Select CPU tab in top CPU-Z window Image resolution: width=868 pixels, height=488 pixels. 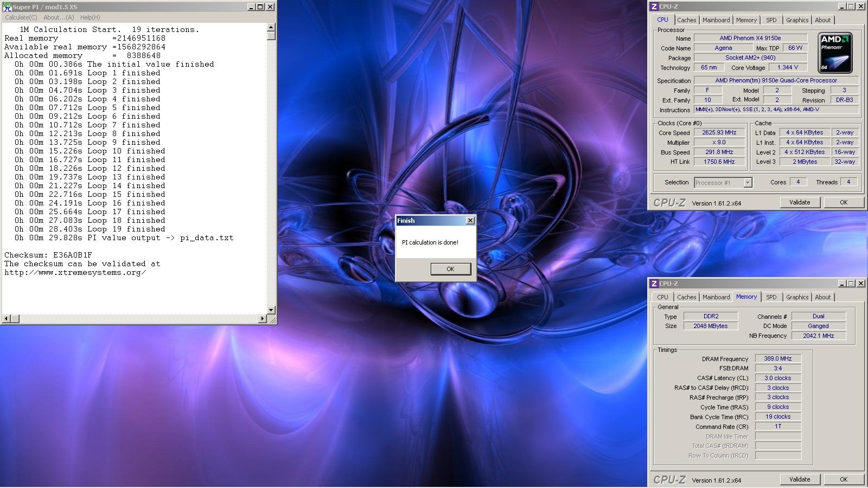tap(663, 20)
